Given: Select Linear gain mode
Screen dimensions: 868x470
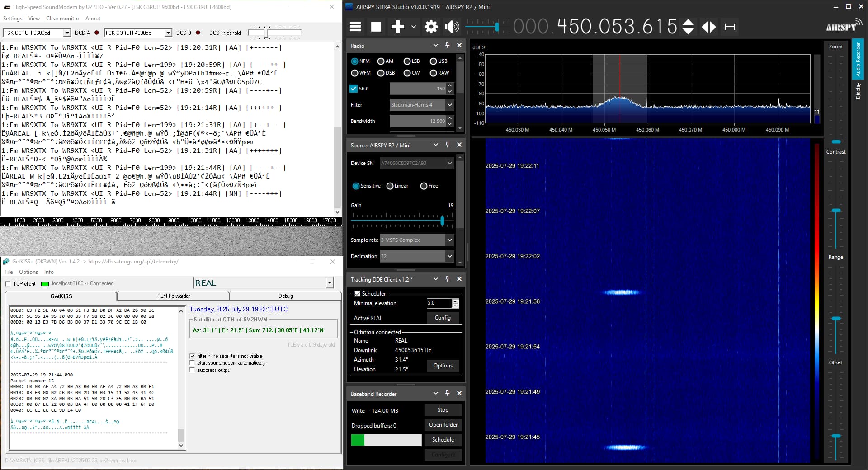Looking at the screenshot, I should coord(390,186).
